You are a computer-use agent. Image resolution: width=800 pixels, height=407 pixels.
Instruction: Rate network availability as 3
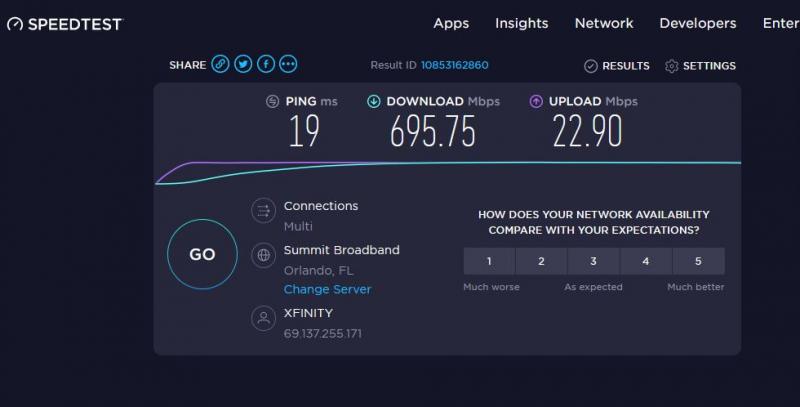pyautogui.click(x=593, y=261)
